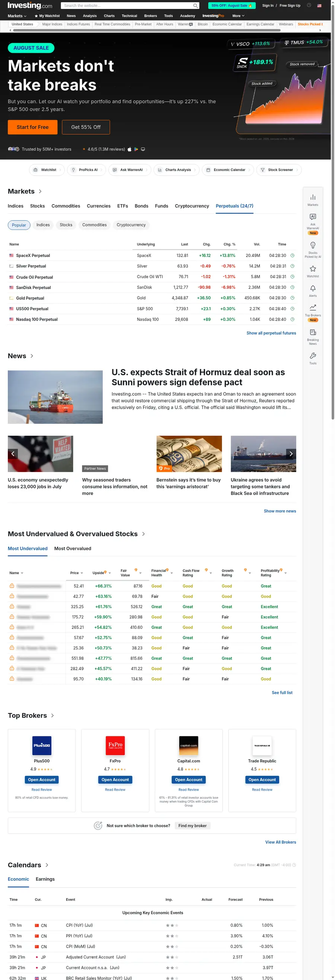Click the lightbulb Stocks Picked by AI icon
335x980 pixels.
[313, 245]
